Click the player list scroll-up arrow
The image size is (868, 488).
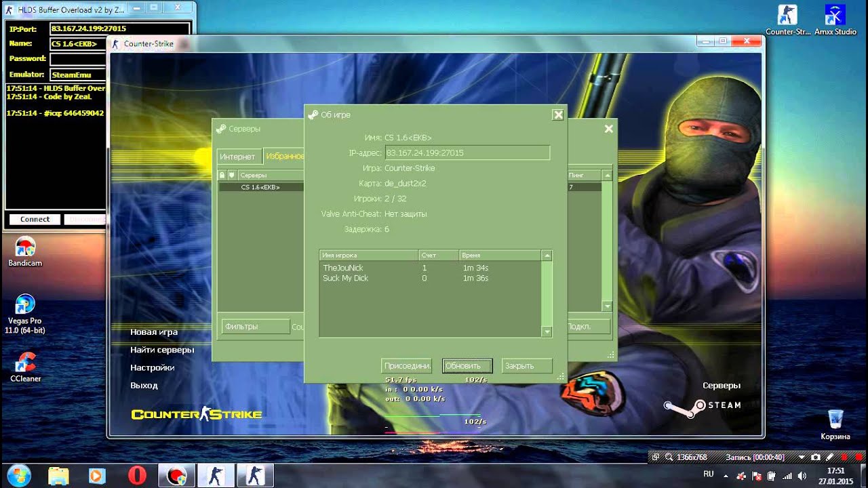547,256
